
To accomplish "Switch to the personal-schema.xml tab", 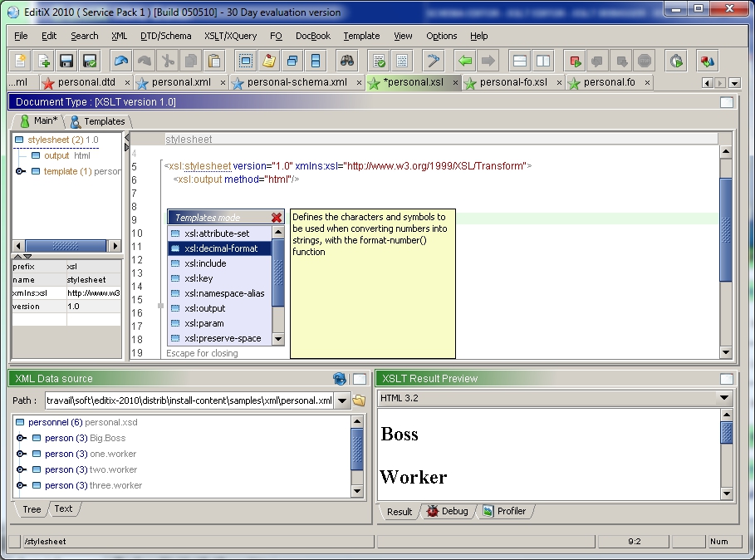I will click(x=297, y=82).
